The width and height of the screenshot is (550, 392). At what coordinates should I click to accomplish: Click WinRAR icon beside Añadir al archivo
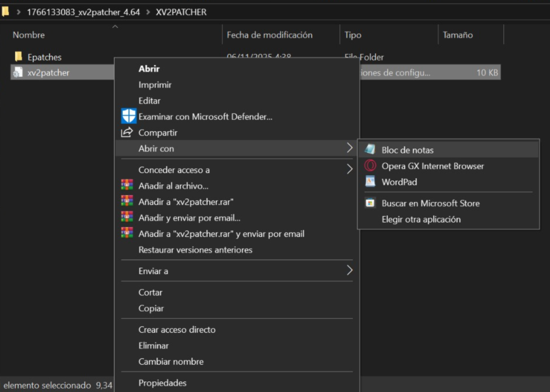tap(127, 185)
